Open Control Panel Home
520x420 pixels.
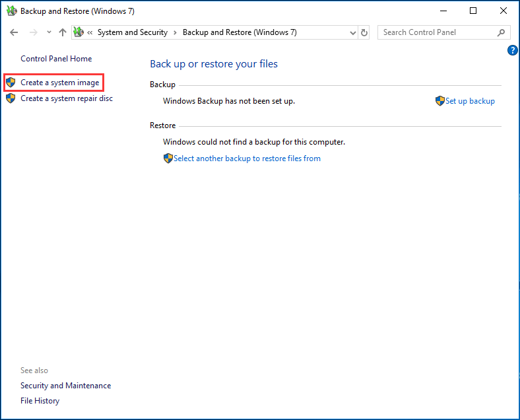click(x=56, y=59)
